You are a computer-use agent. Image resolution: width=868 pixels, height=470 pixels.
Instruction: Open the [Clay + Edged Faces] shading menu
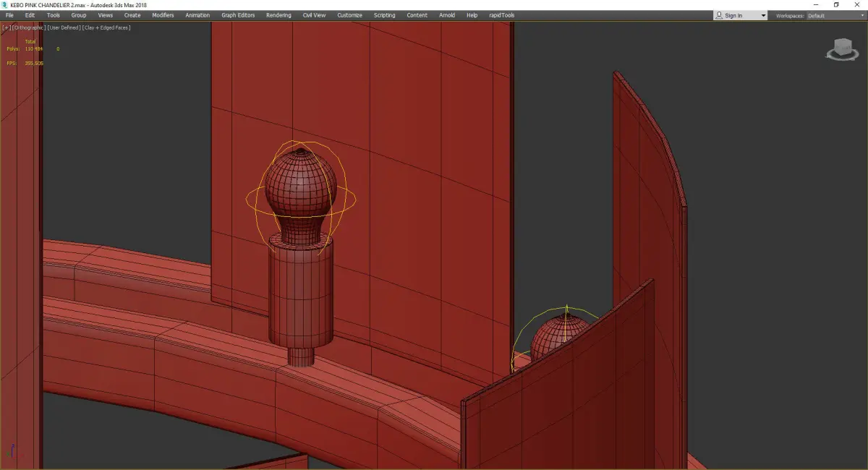click(106, 27)
